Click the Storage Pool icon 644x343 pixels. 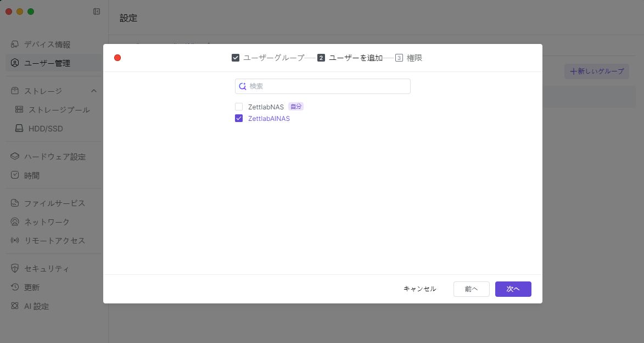(x=19, y=110)
